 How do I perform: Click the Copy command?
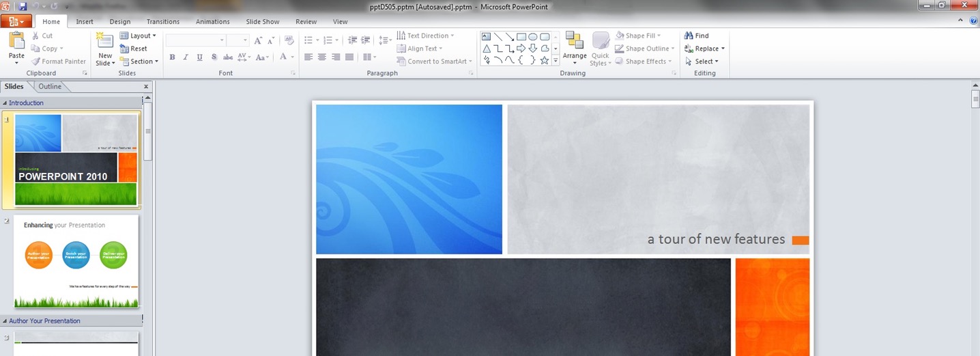(47, 49)
